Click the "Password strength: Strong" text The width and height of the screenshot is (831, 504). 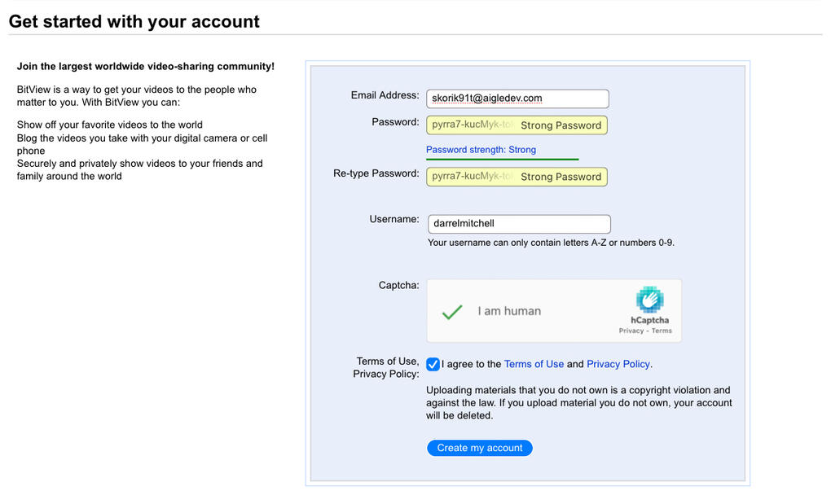481,150
